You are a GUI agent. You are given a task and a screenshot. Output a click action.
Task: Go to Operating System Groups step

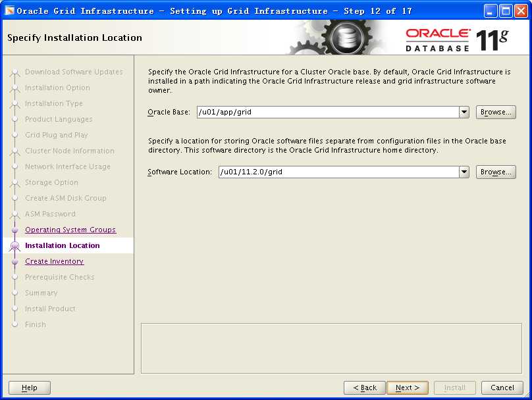[70, 230]
